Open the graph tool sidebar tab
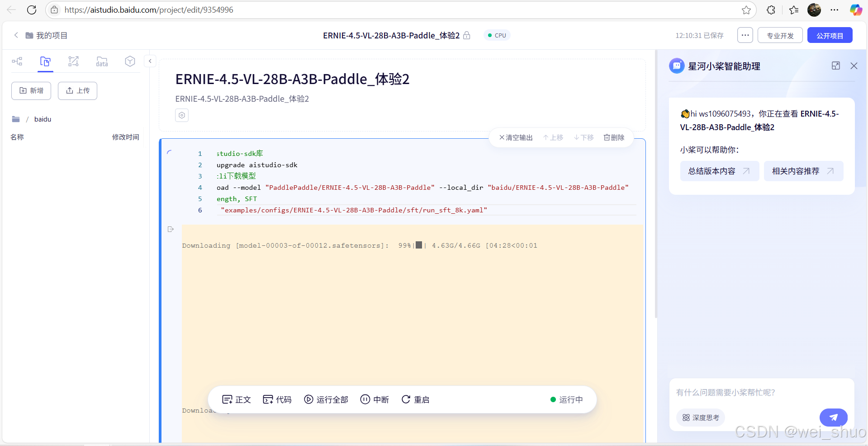The height and width of the screenshot is (446, 868). coord(73,61)
